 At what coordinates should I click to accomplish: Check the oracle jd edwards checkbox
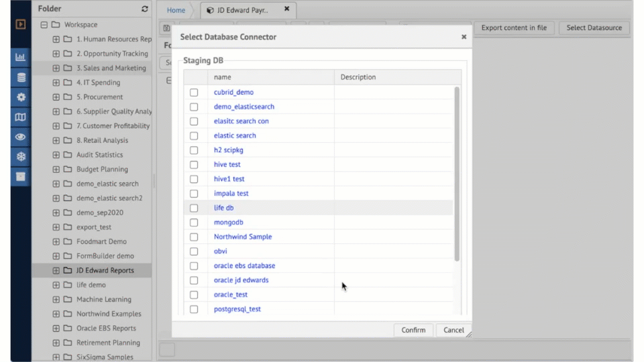(194, 280)
